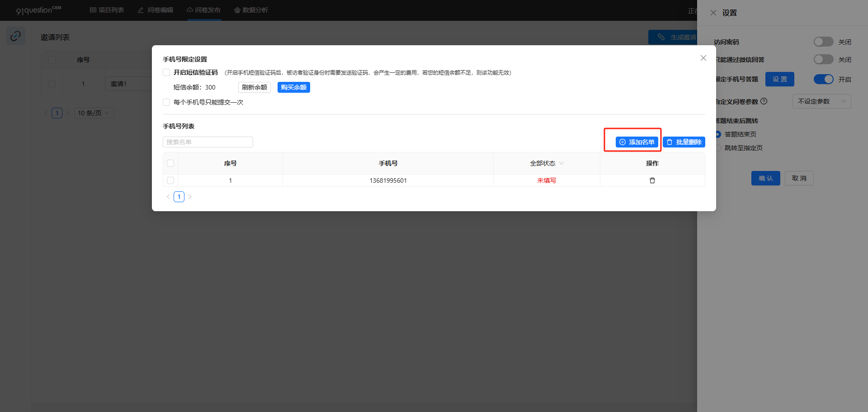The height and width of the screenshot is (412, 868).
Task: Click the 生成邀请 generate invitation button
Action: point(673,37)
